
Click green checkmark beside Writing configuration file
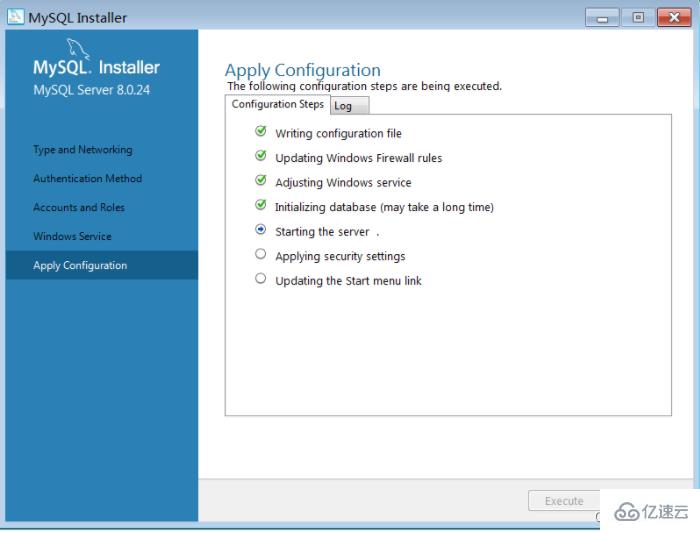261,132
